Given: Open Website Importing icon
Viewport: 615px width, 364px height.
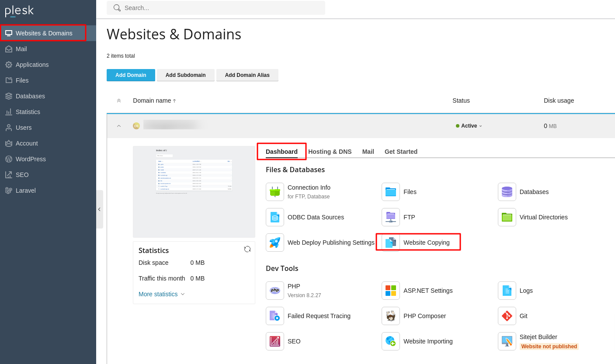Looking at the screenshot, I should click(x=391, y=341).
